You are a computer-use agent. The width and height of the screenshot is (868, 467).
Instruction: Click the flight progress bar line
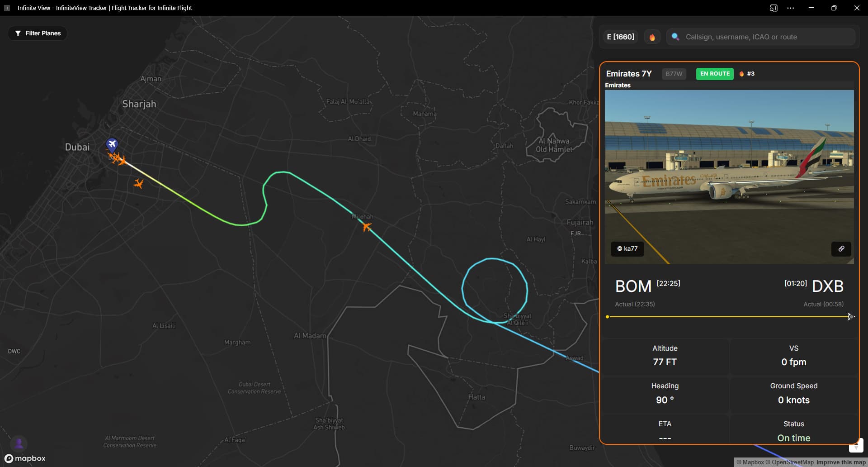[729, 317]
